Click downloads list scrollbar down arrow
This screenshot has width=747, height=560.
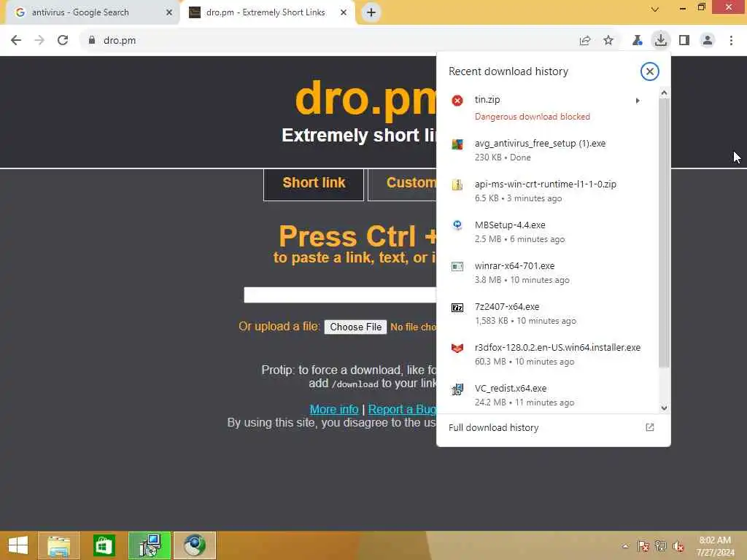[x=664, y=408]
